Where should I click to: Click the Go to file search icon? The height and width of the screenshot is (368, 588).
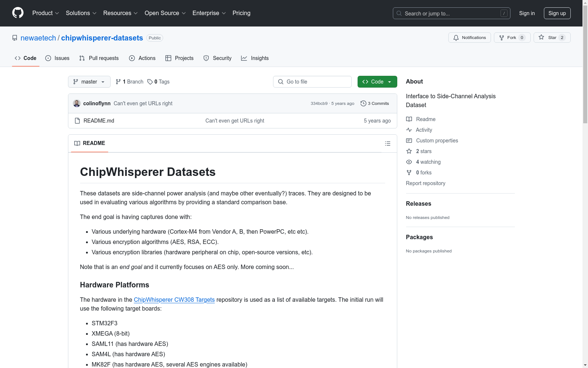[x=281, y=82]
